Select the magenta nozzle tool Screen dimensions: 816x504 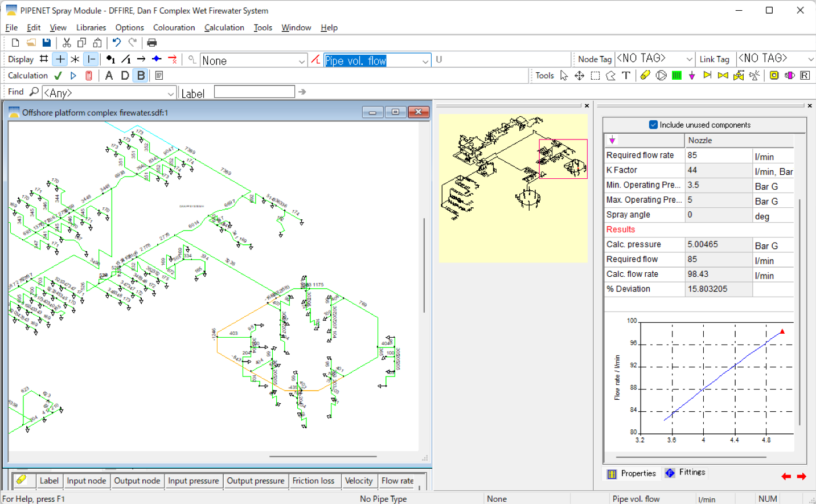(692, 75)
